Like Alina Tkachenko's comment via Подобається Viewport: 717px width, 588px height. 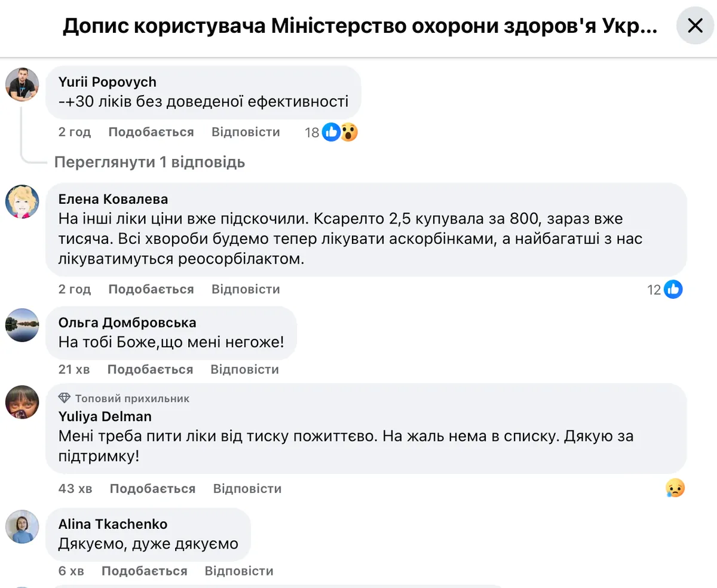144,571
